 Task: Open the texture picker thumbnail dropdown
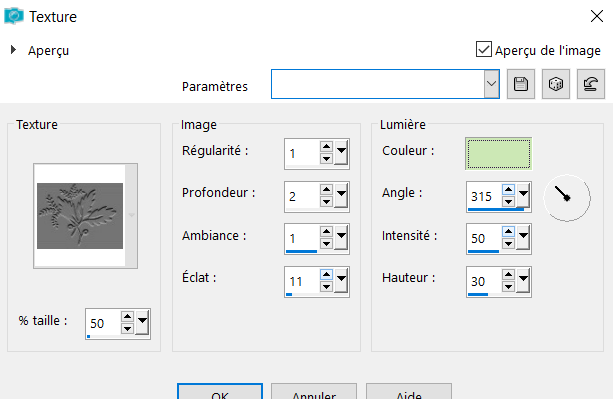tap(131, 215)
